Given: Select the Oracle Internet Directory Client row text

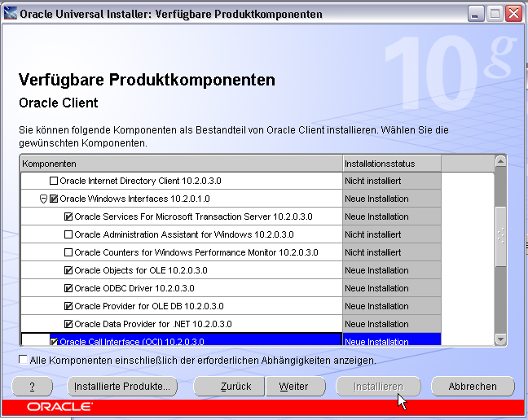Looking at the screenshot, I should [140, 181].
